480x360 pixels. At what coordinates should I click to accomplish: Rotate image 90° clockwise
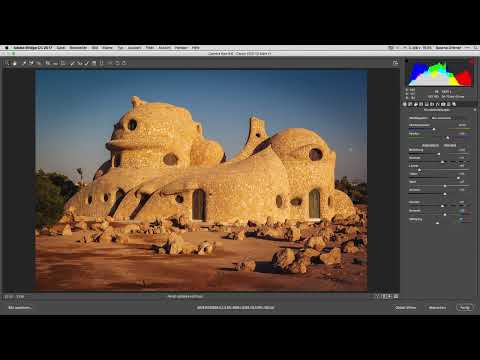click(124, 63)
